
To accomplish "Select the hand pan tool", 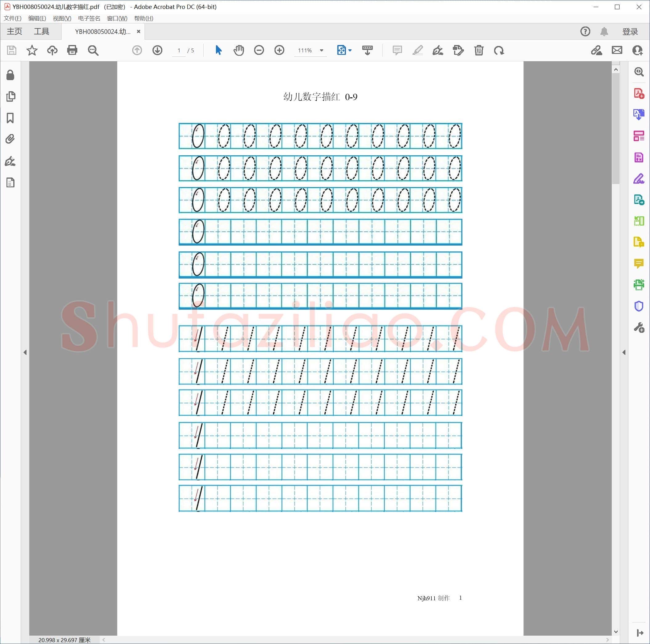I will click(238, 51).
